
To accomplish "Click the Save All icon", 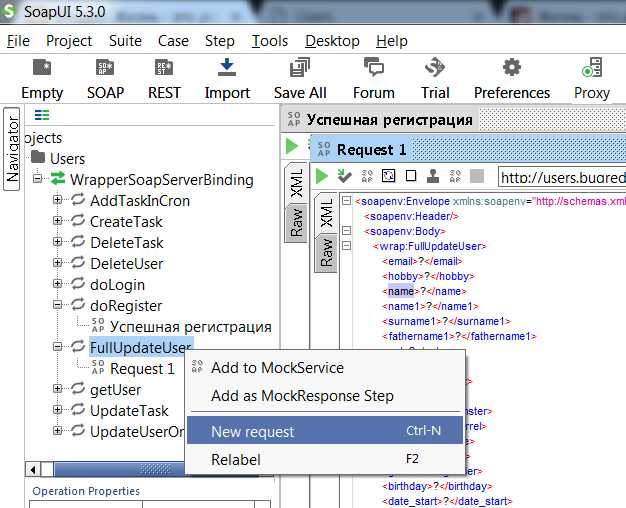I will 300,67.
